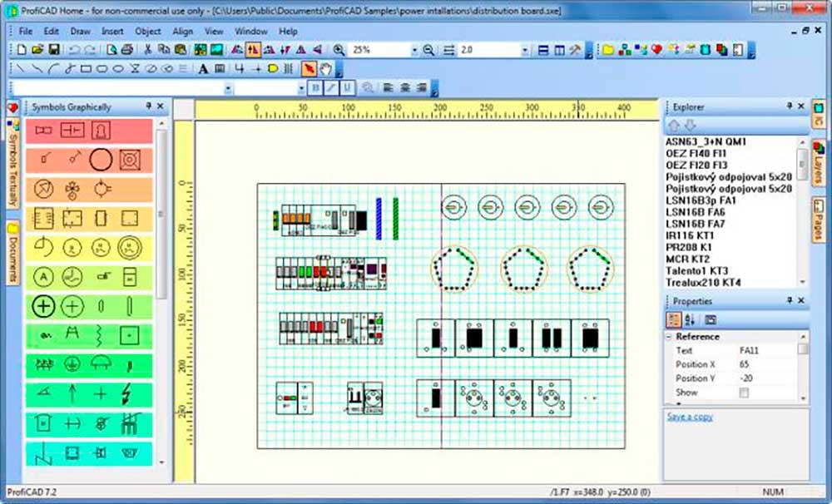
Task: Pick the cut scissors icon
Action: click(x=148, y=50)
